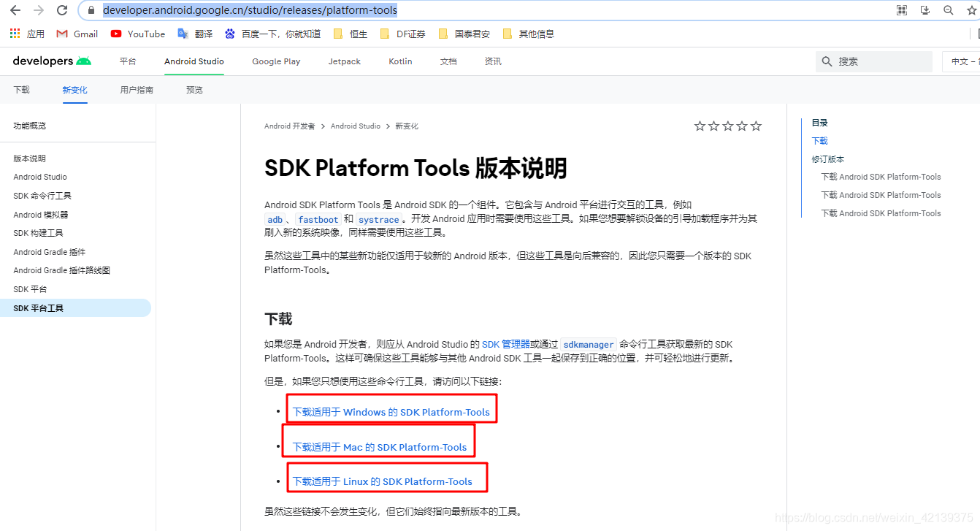The image size is (980, 531).
Task: Click the developers Android logo
Action: (52, 61)
